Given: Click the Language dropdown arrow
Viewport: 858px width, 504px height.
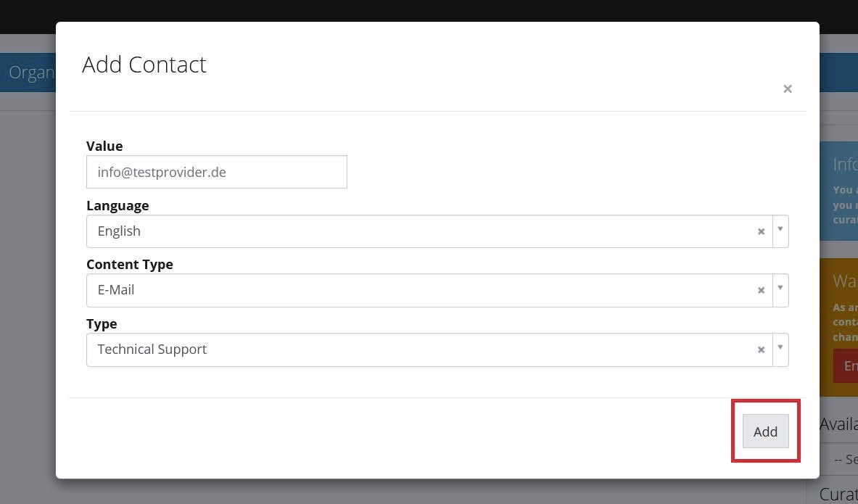Looking at the screenshot, I should (780, 230).
